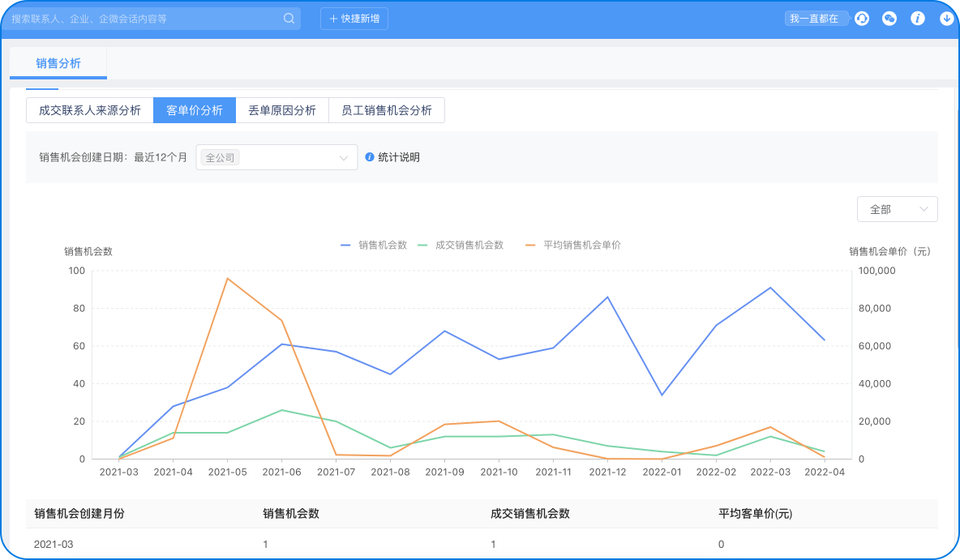Click the 销售机会数 table column header
Image resolution: width=960 pixels, height=560 pixels.
(x=291, y=514)
